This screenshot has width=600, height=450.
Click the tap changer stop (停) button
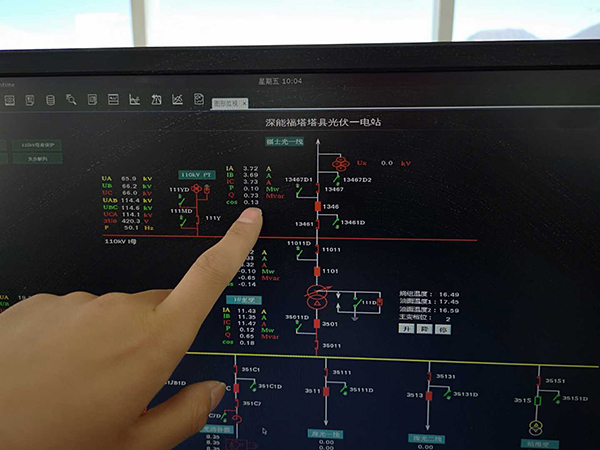(443, 329)
